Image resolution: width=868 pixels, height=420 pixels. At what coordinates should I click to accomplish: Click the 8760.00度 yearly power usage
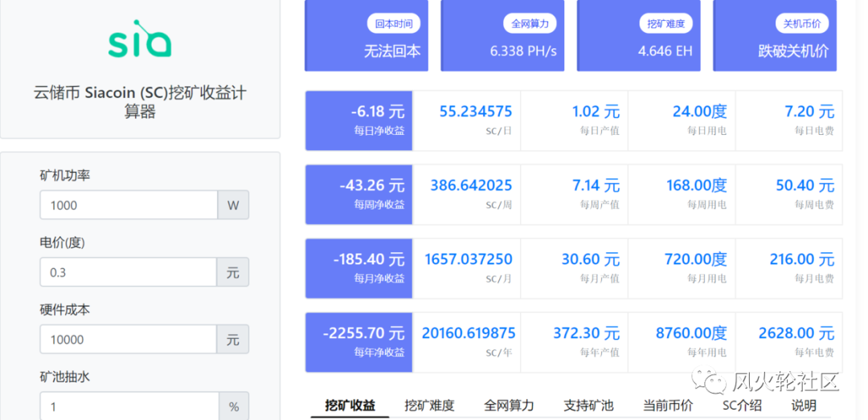(x=691, y=333)
